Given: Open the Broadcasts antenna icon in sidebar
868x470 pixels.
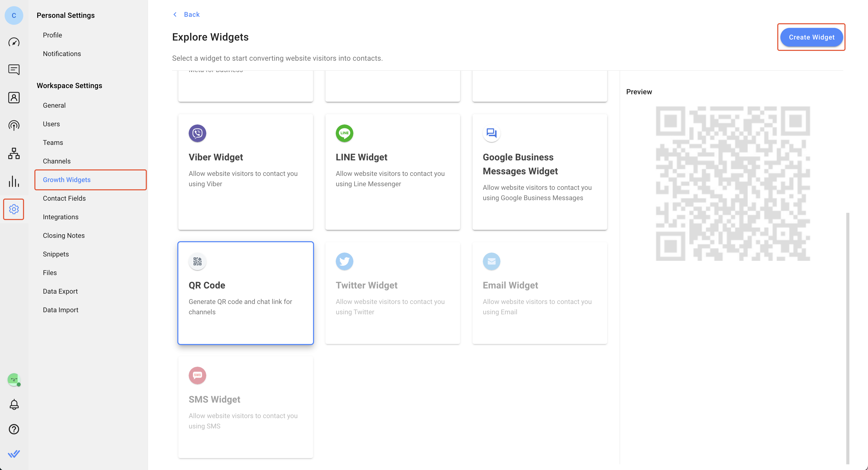Looking at the screenshot, I should (x=14, y=126).
